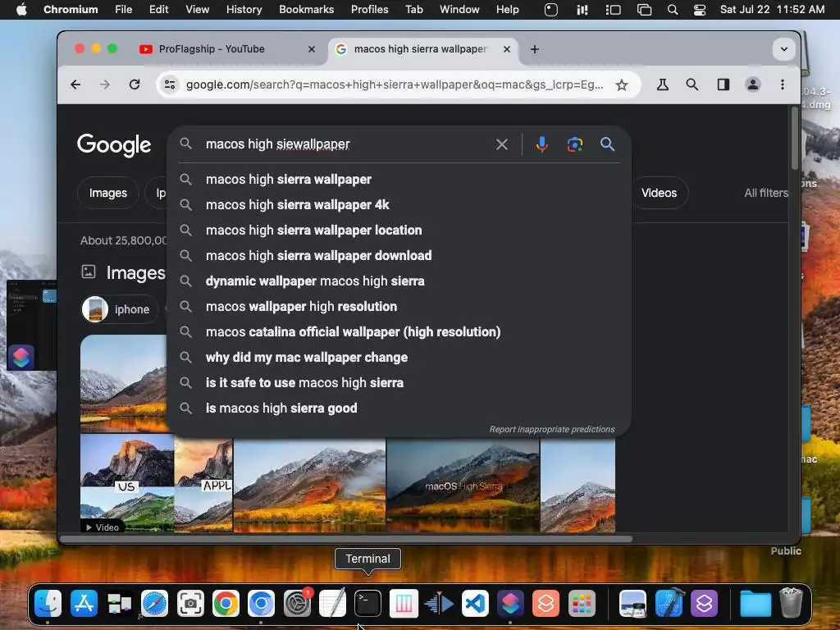
Task: Select the Images filter chip
Action: pos(108,193)
